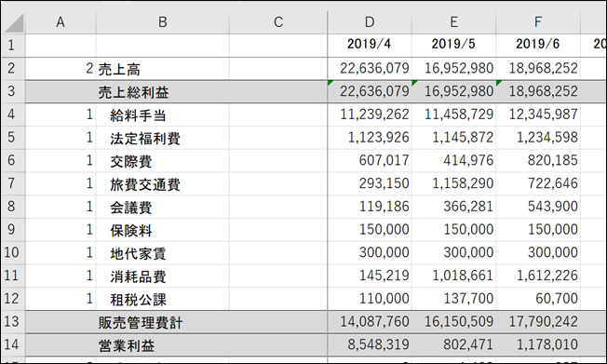607x364 pixels.
Task: Click cell containing 607,017
Action: pos(370,160)
